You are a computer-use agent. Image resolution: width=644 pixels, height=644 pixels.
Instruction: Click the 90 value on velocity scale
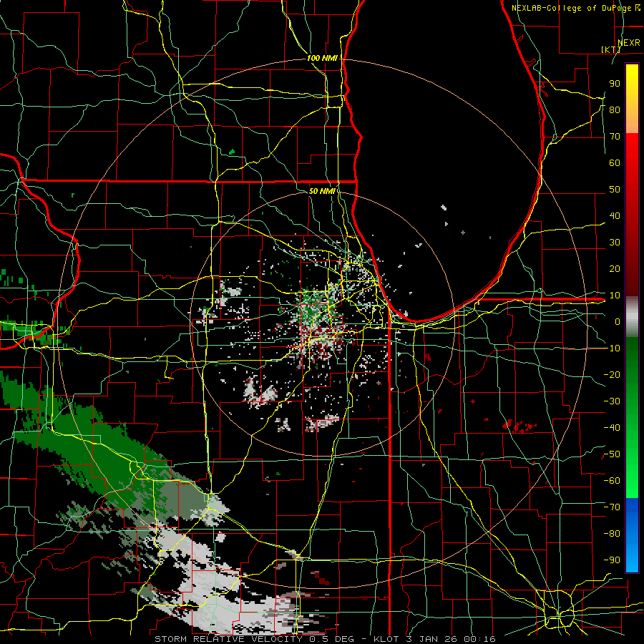(x=615, y=84)
